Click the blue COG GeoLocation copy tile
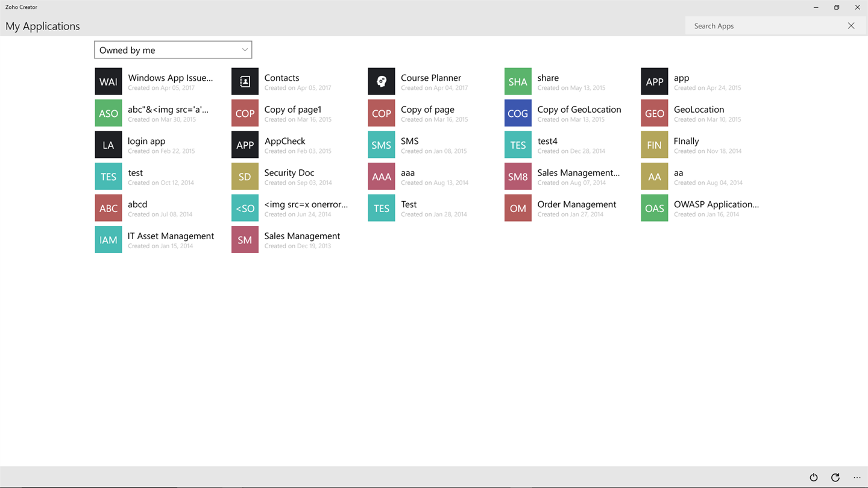 (x=518, y=113)
